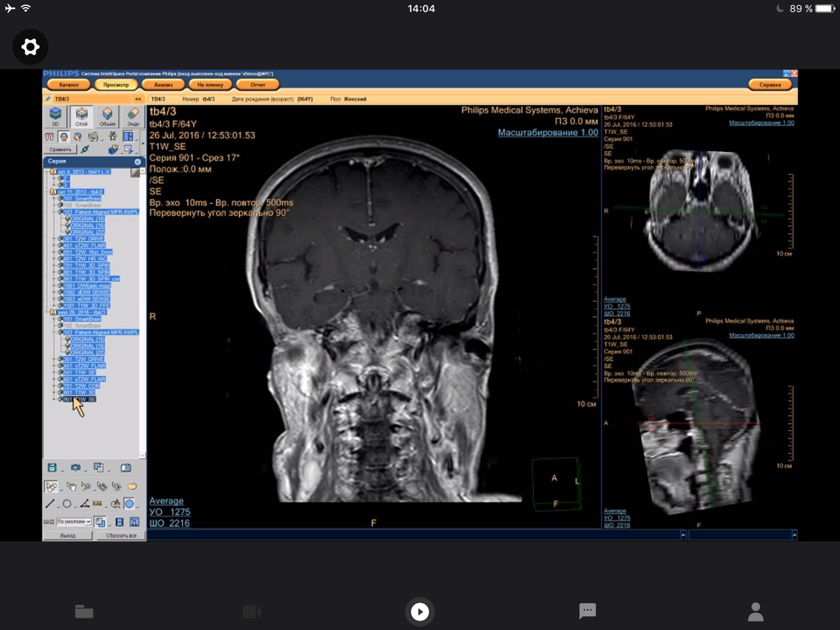840x630 pixels.
Task: Select series 901 T1W_SE in the tree
Action: (x=79, y=399)
